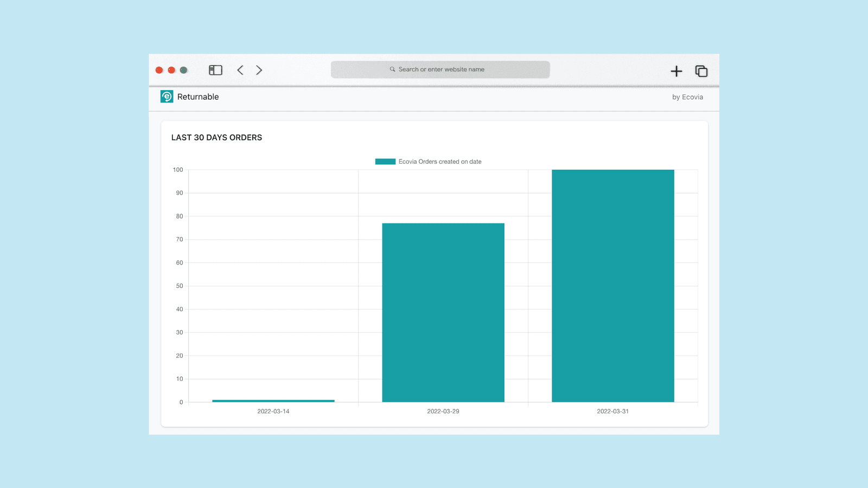This screenshot has width=868, height=488.
Task: Toggle the Ecovia Orders legend entry
Action: point(440,161)
